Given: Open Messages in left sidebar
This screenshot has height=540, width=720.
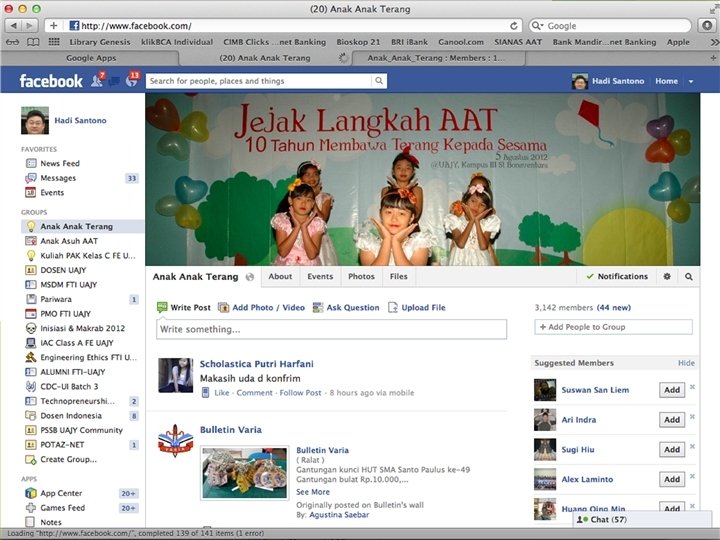Looking at the screenshot, I should click(58, 178).
